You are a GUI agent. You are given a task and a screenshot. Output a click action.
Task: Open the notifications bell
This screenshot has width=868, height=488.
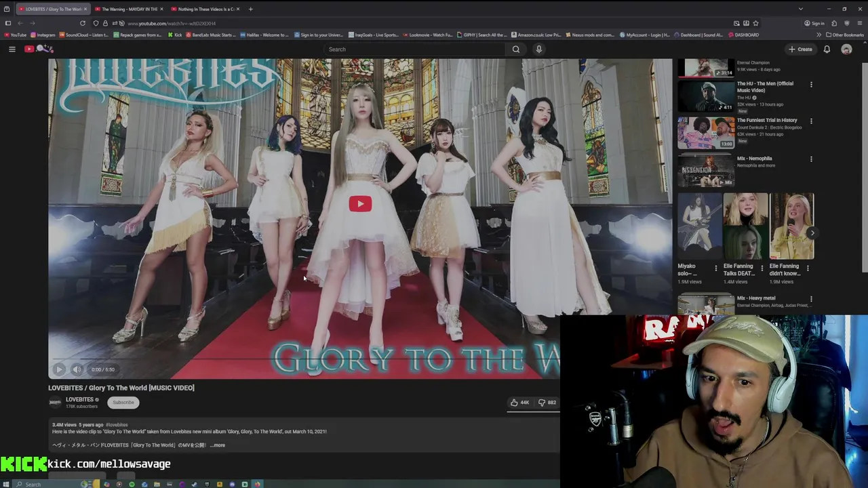[x=827, y=49]
